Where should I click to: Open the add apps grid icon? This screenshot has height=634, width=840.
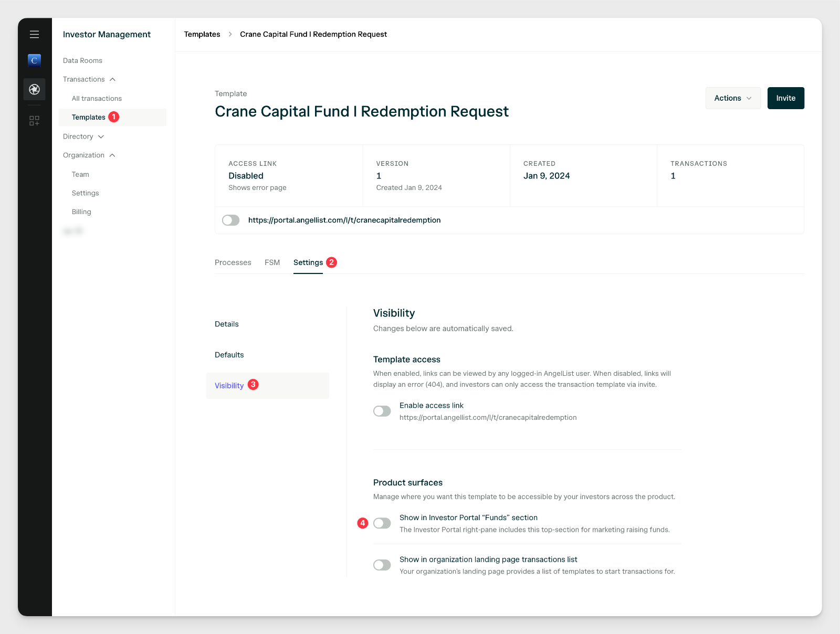34,121
